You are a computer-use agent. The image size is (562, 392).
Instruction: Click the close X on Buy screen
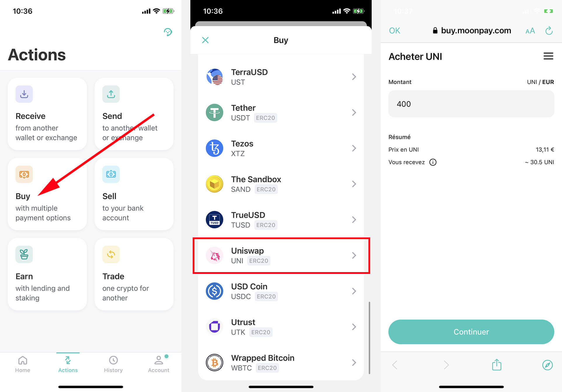[x=206, y=40]
